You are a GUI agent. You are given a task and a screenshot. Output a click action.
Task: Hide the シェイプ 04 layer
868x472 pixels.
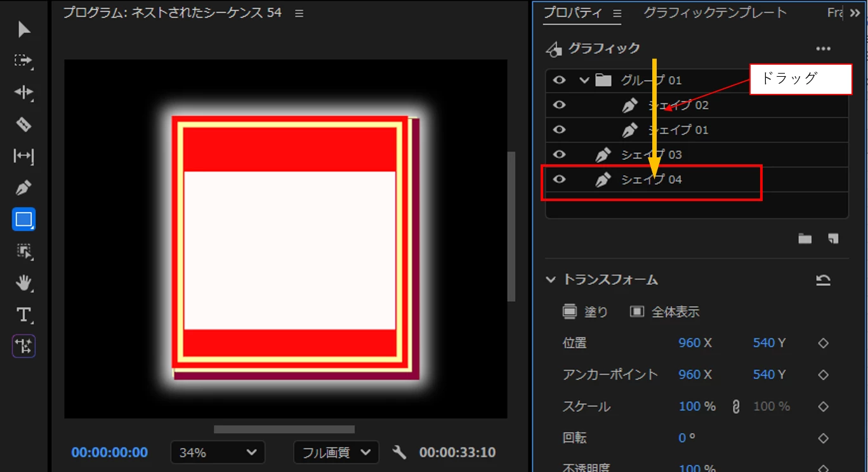click(559, 179)
